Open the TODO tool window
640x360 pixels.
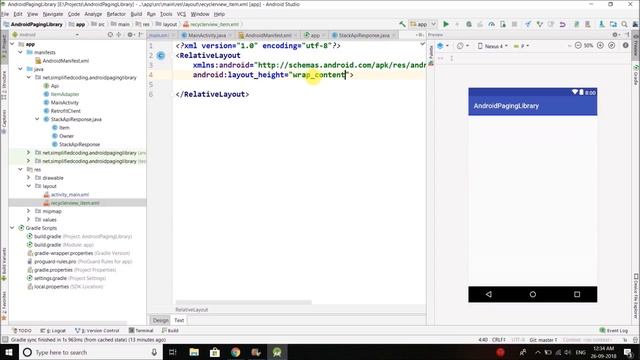point(22,330)
